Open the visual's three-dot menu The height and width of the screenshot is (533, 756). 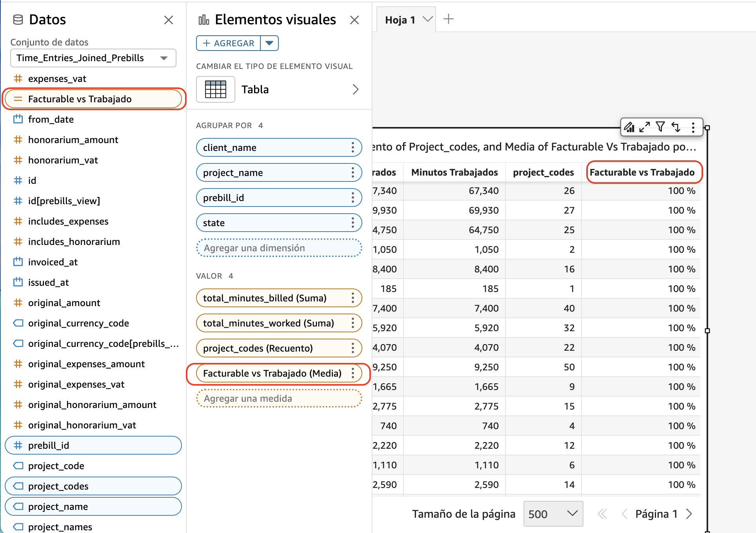pyautogui.click(x=693, y=127)
